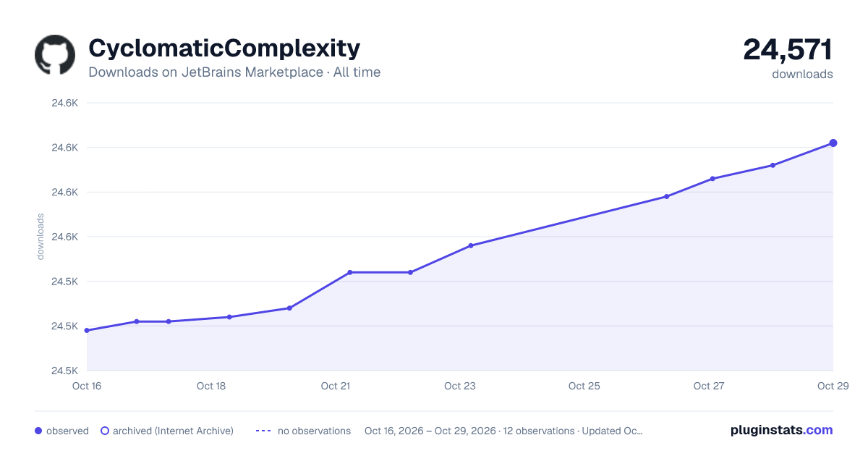The image size is (868, 456).
Task: Click the CyclomaticComplexity title
Action: pos(224,48)
